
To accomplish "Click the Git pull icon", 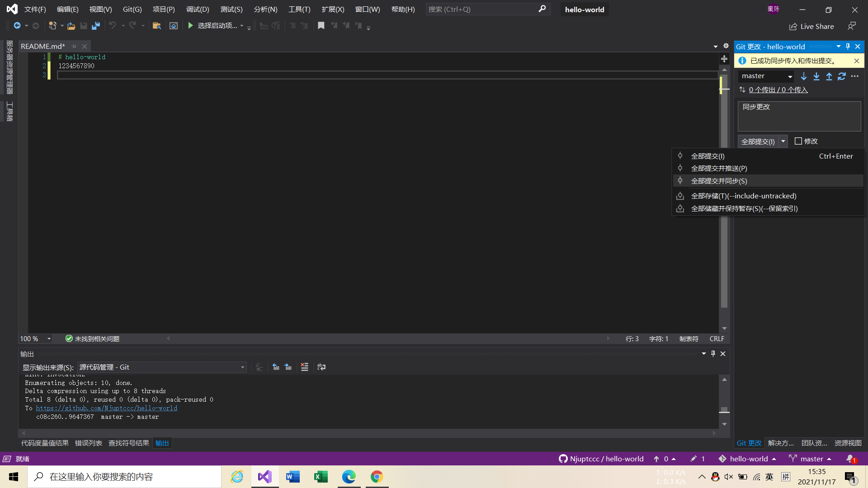I will (816, 76).
